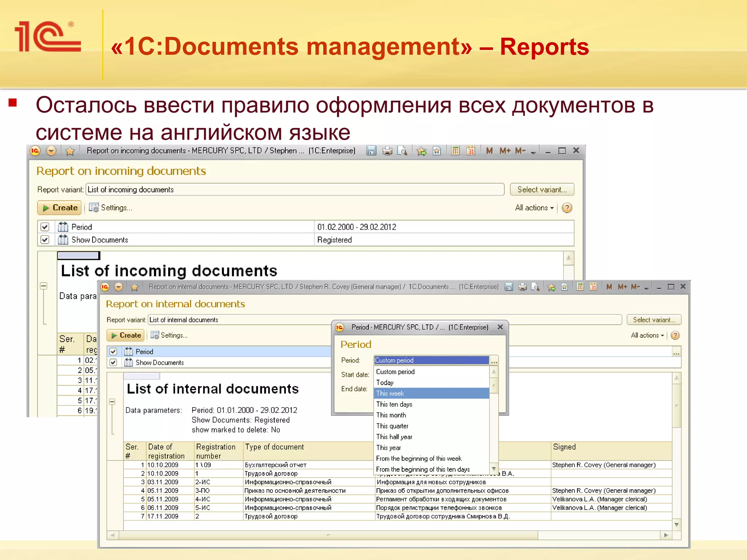Click Select variant in internal documents report
The width and height of the screenshot is (747, 560).
pos(654,320)
